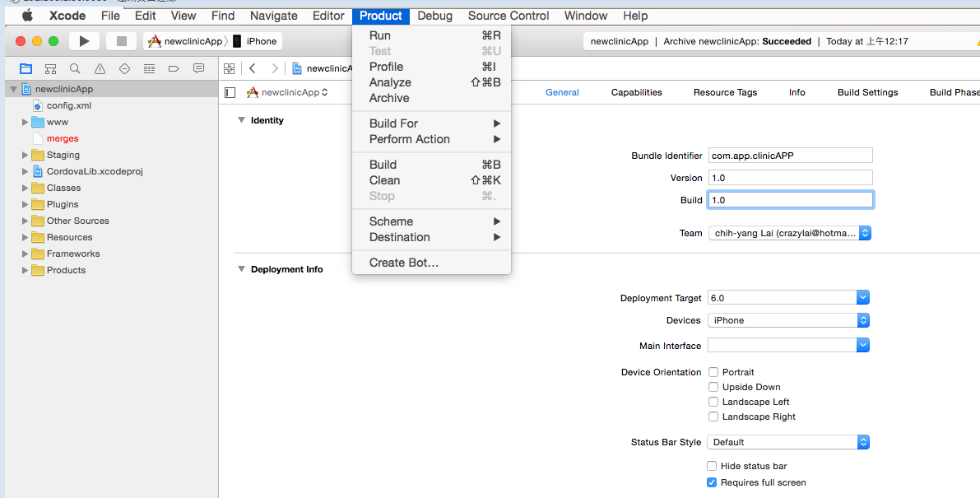This screenshot has width=980, height=498.
Task: Choose Create Bot… menu item
Action: tap(431, 263)
